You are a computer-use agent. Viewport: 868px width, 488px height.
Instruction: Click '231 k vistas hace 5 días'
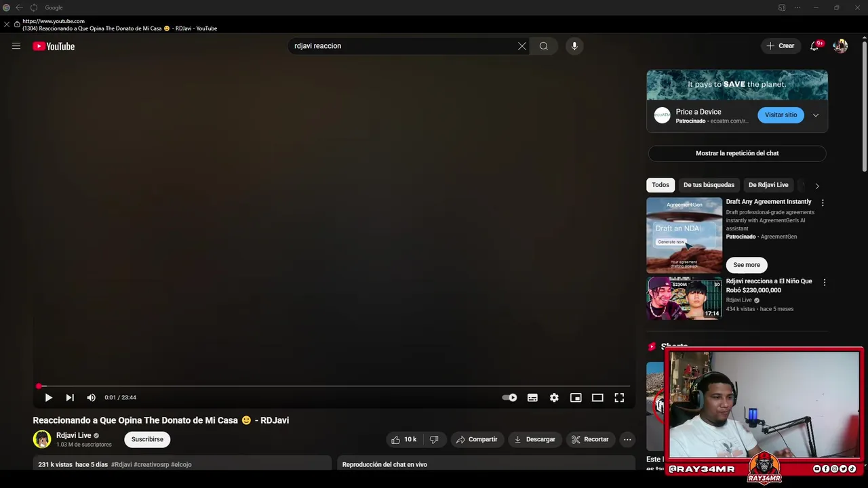(x=73, y=464)
